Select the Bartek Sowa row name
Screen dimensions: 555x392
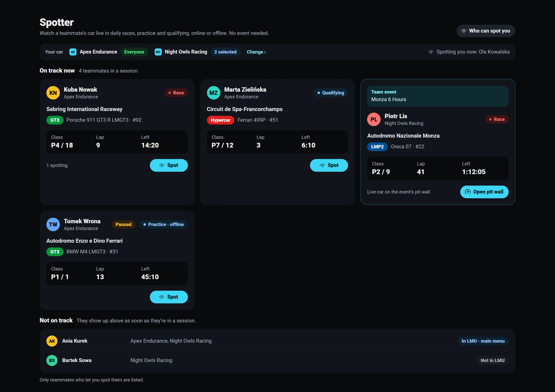point(77,360)
